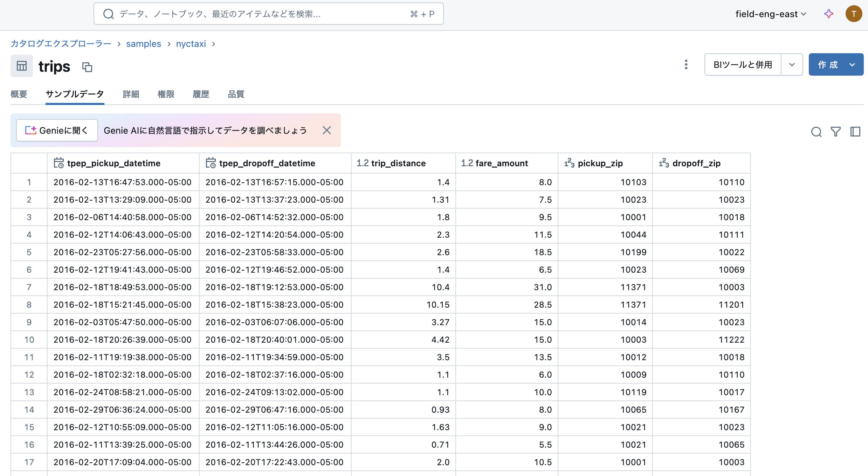This screenshot has height=476, width=868.
Task: Switch to the 品質 tab
Action: click(235, 94)
